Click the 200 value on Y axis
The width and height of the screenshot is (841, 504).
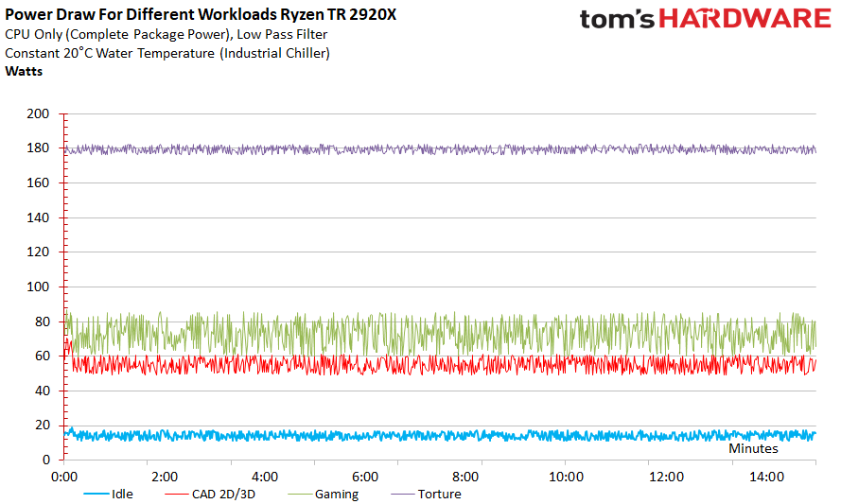pyautogui.click(x=38, y=113)
